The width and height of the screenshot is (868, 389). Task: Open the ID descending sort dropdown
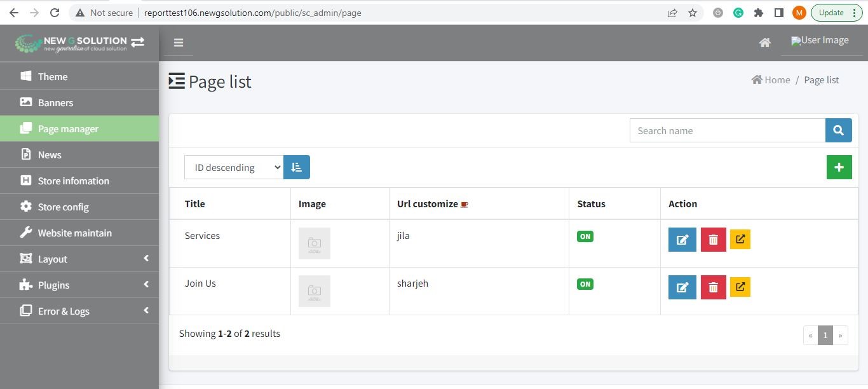(x=234, y=167)
